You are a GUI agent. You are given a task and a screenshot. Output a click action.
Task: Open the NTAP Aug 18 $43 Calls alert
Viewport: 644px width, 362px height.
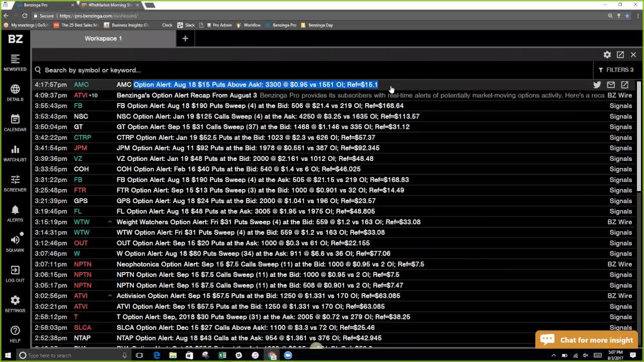(x=249, y=338)
